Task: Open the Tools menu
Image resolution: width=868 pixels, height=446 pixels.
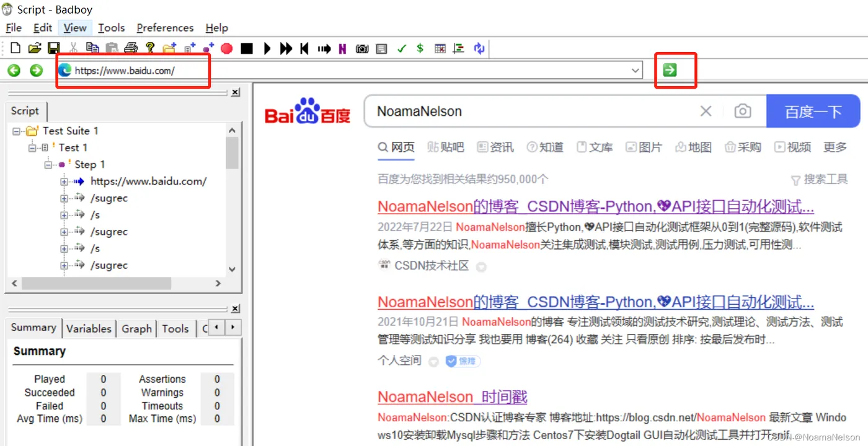Action: [111, 28]
